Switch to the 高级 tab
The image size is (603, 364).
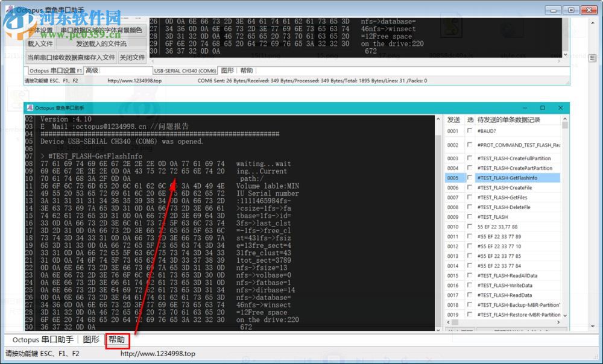pyautogui.click(x=92, y=71)
